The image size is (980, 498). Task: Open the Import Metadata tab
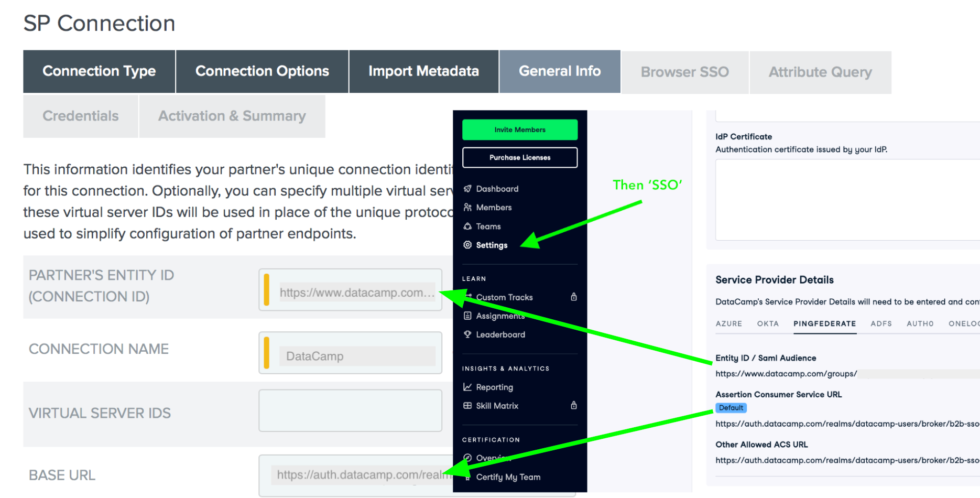pos(423,71)
